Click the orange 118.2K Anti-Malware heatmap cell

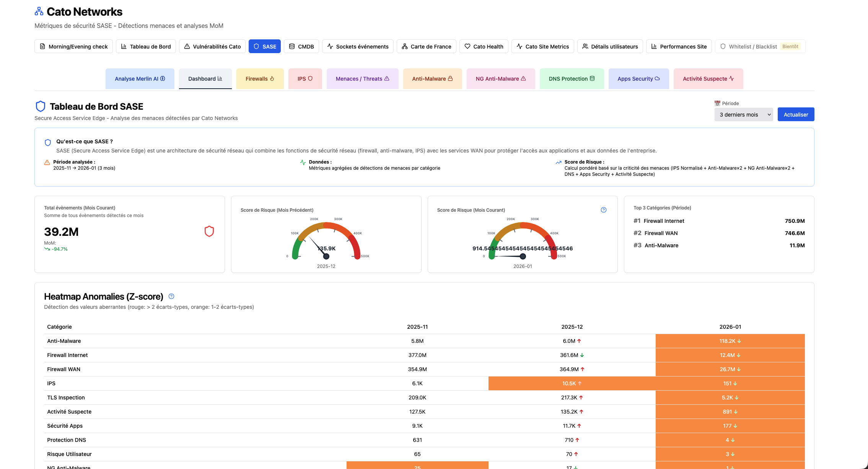click(730, 341)
